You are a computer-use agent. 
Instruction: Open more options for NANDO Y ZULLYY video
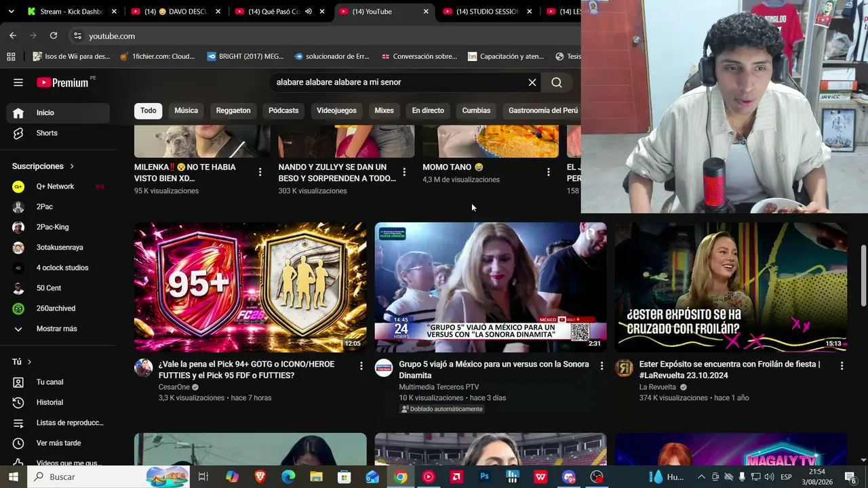404,172
